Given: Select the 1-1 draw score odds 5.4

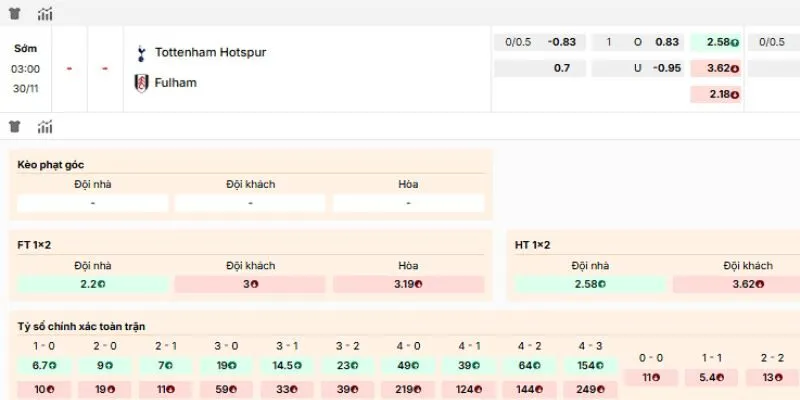Looking at the screenshot, I should pos(712,378).
